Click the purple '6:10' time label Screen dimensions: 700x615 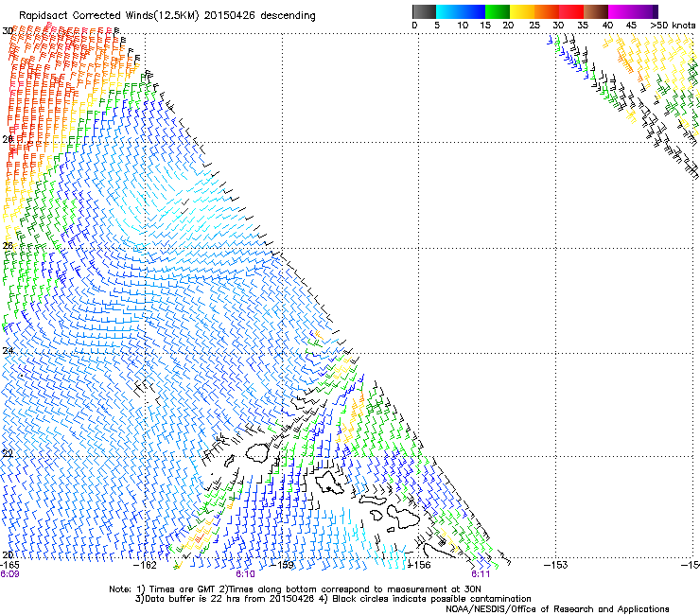pyautogui.click(x=246, y=574)
